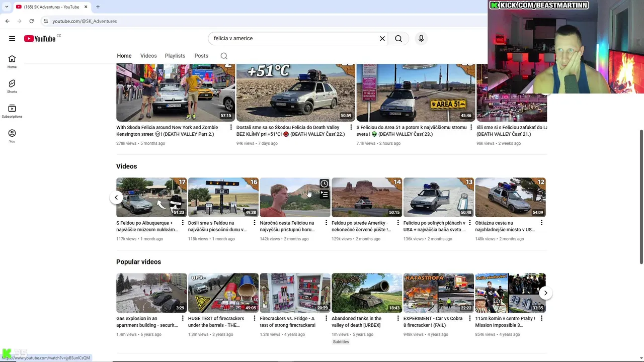Reload the page in browser
The width and height of the screenshot is (644, 362).
[x=31, y=21]
